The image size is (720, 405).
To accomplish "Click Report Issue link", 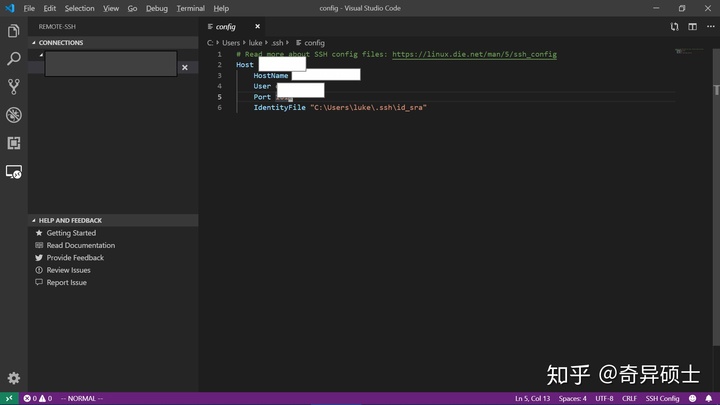I will tap(67, 282).
